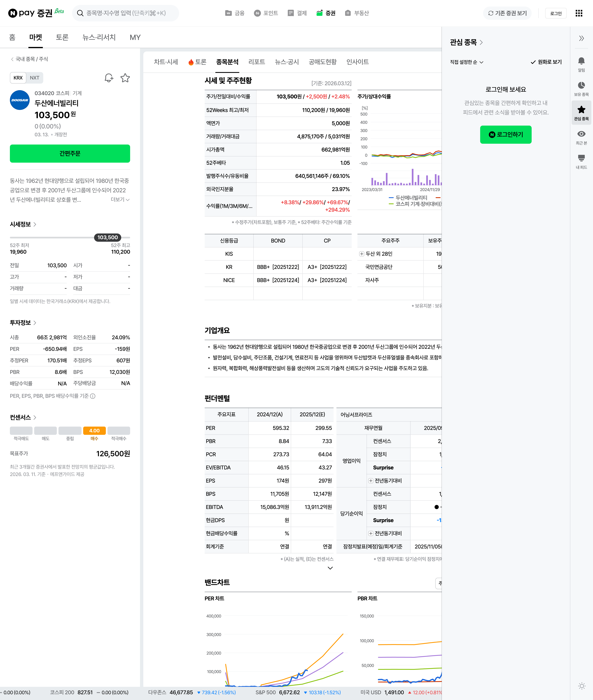Screen dimensions: 593x700
Task: Open the apps grid menu icon
Action: 579,13
